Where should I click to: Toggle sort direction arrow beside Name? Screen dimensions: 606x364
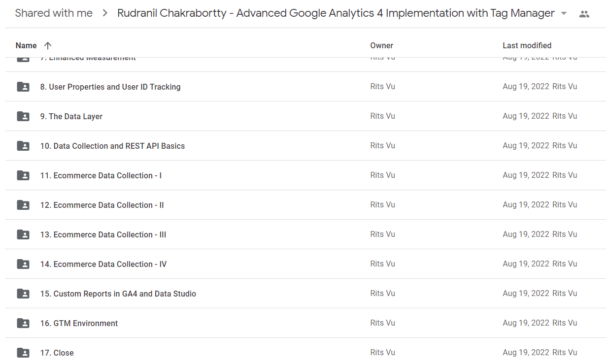48,45
